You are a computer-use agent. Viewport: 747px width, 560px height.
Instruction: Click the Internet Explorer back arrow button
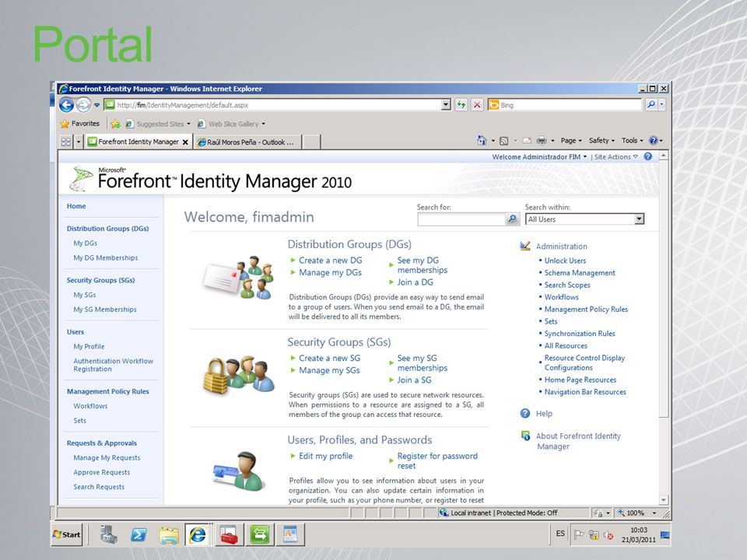(67, 105)
